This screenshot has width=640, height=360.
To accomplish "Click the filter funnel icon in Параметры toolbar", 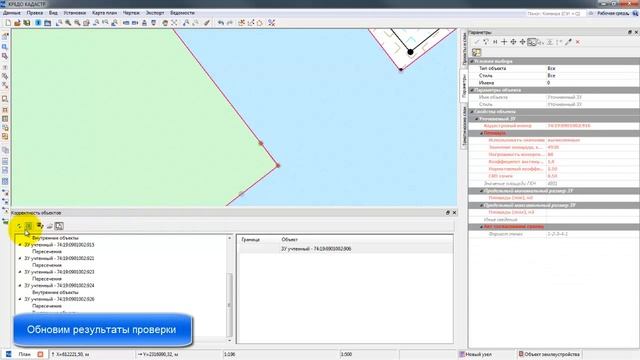I will [x=486, y=42].
